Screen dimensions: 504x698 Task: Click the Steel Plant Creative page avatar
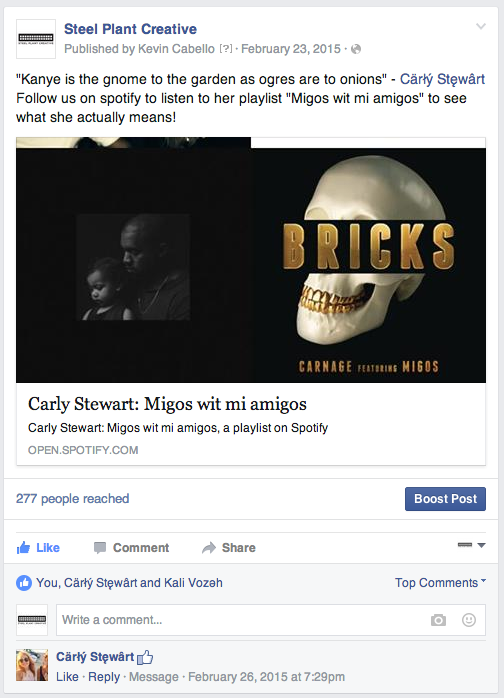coord(36,39)
